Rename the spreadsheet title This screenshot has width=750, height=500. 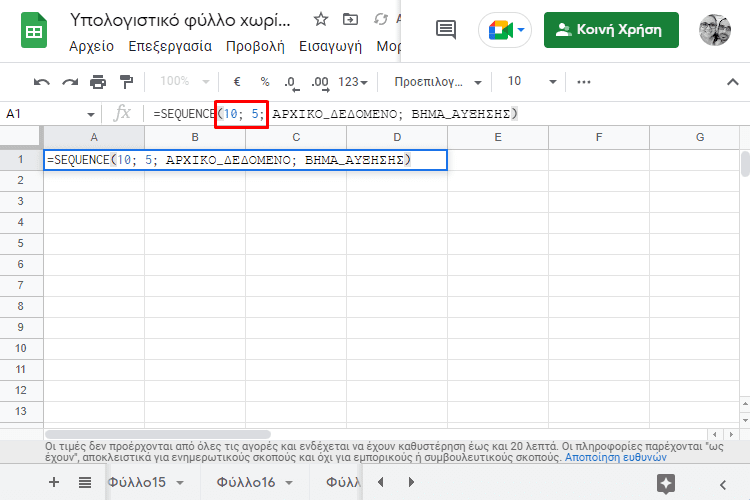pyautogui.click(x=180, y=20)
